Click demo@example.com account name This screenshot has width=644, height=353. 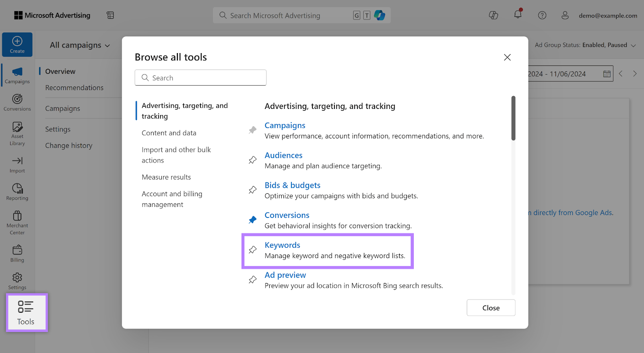608,16
